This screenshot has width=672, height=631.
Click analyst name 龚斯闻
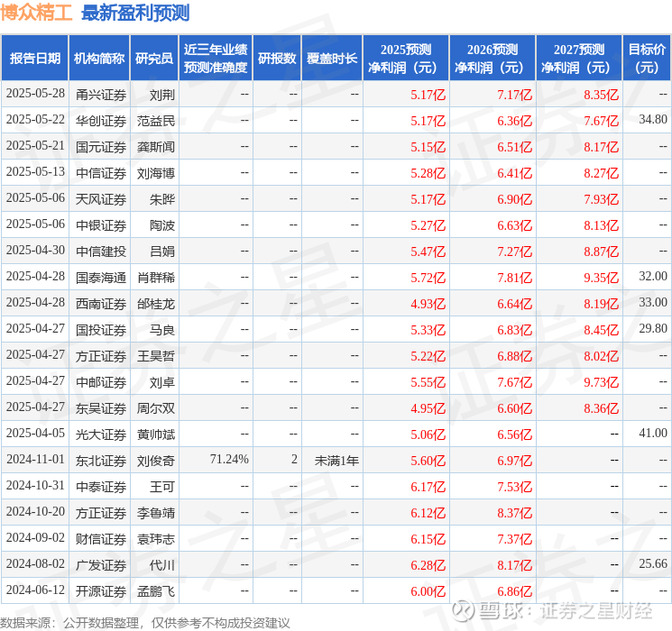(x=156, y=147)
